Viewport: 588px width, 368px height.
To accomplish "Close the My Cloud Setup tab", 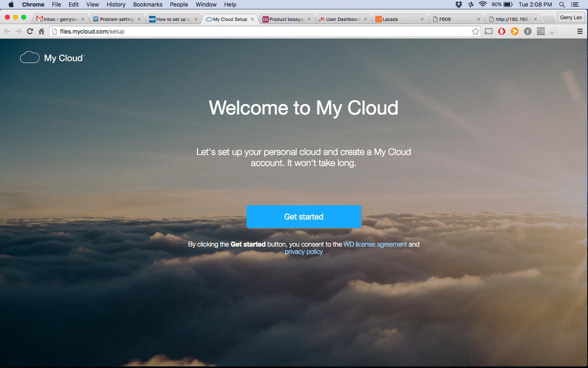I will click(x=252, y=19).
